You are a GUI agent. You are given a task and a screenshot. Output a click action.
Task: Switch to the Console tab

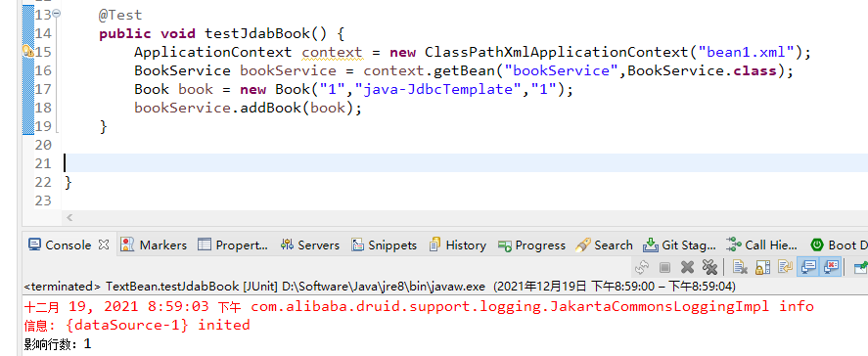tap(68, 245)
